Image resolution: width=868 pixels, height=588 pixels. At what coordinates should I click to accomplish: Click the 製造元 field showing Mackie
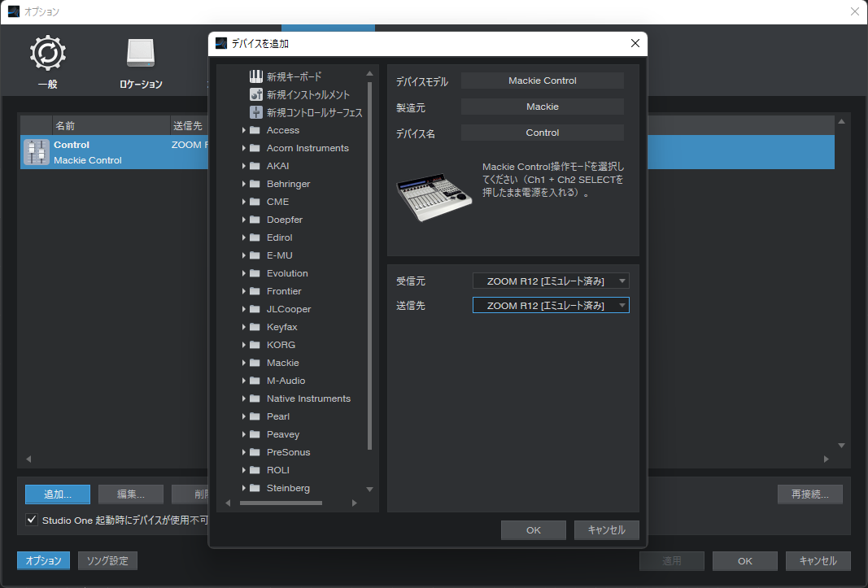click(x=543, y=107)
